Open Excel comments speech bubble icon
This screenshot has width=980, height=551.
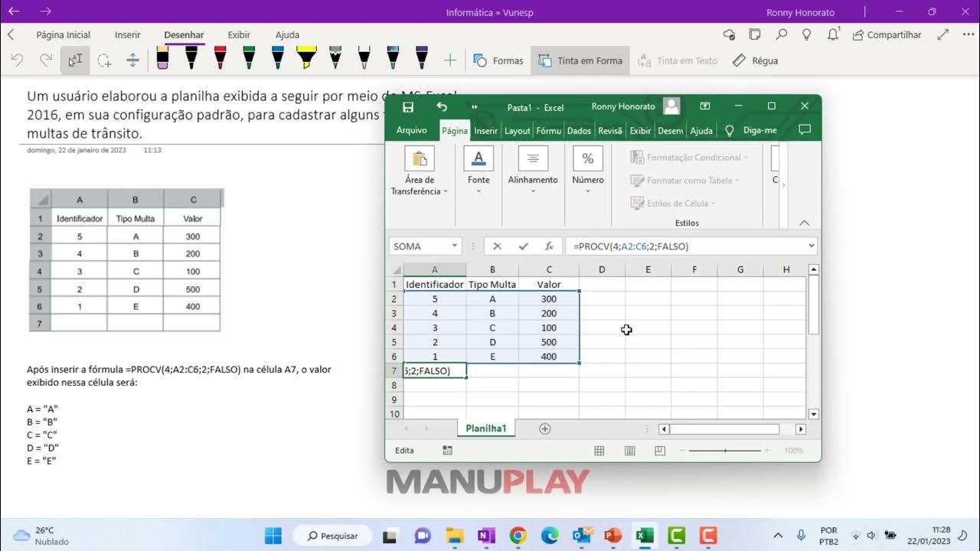point(804,130)
